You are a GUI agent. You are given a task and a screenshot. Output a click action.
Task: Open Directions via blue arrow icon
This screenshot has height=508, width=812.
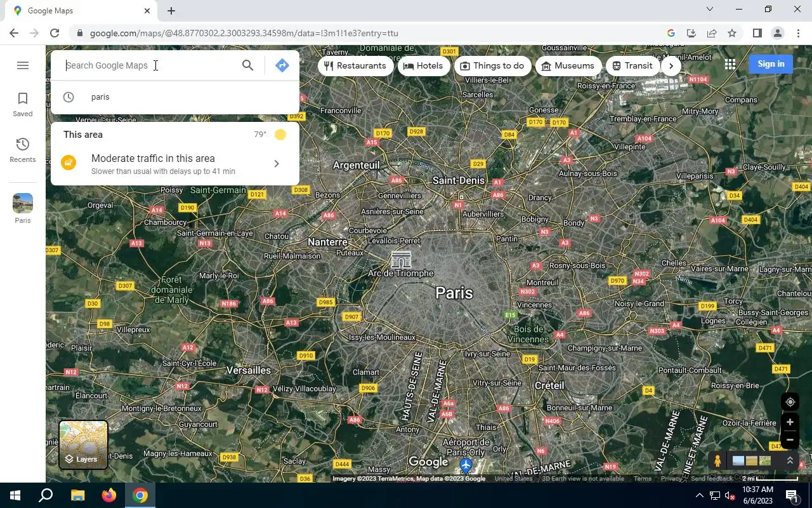click(x=282, y=65)
